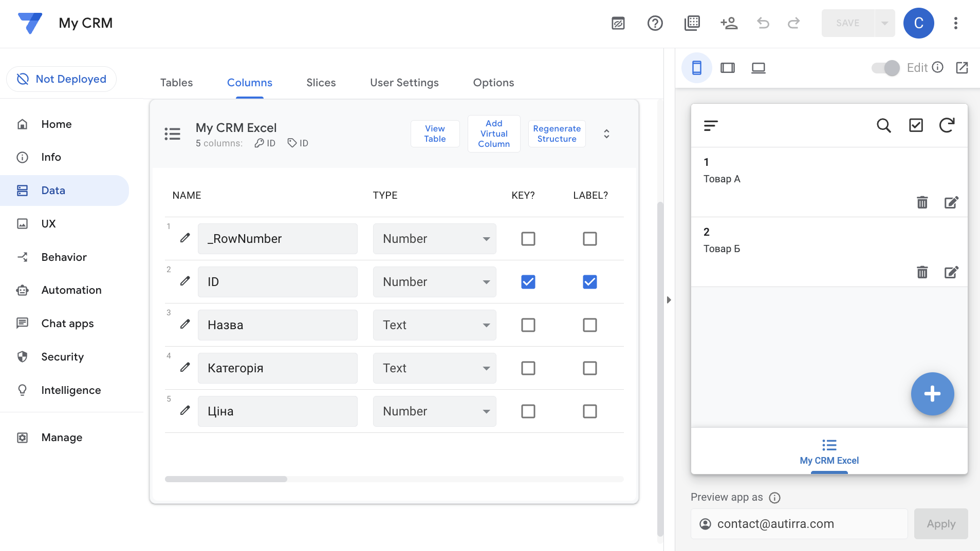Toggle the Edit switch in preview panel

click(885, 68)
